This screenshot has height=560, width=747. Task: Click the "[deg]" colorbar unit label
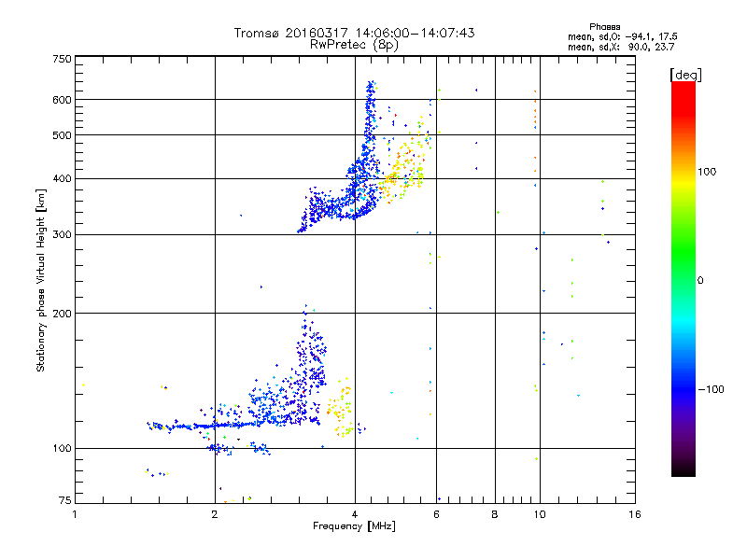tap(685, 75)
